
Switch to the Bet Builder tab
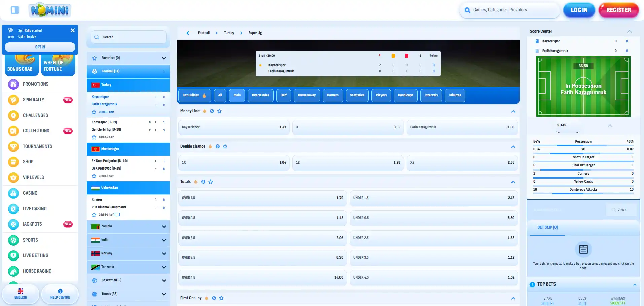point(195,95)
